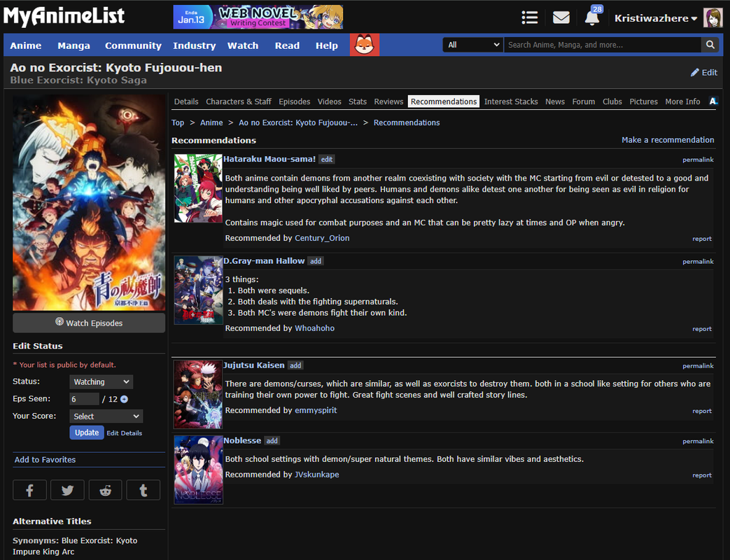Open Whoahoho's profile
Viewport: 730px width, 560px height.
click(x=314, y=328)
